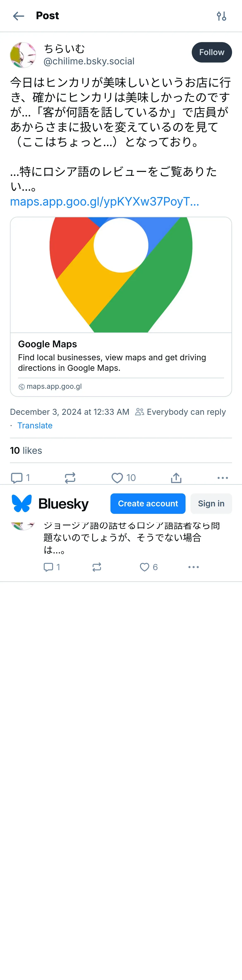242x980 pixels.
Task: Like the main post with the heart icon
Action: (x=123, y=478)
